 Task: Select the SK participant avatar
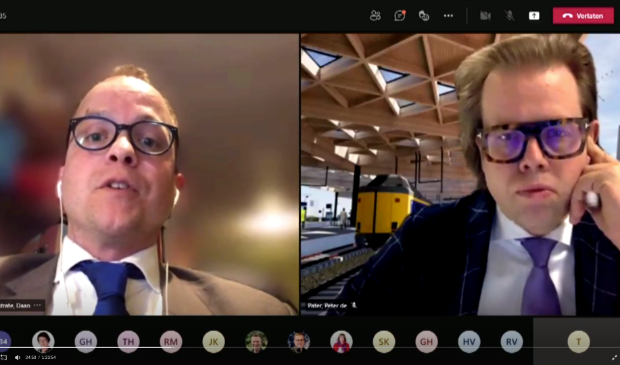[384, 342]
